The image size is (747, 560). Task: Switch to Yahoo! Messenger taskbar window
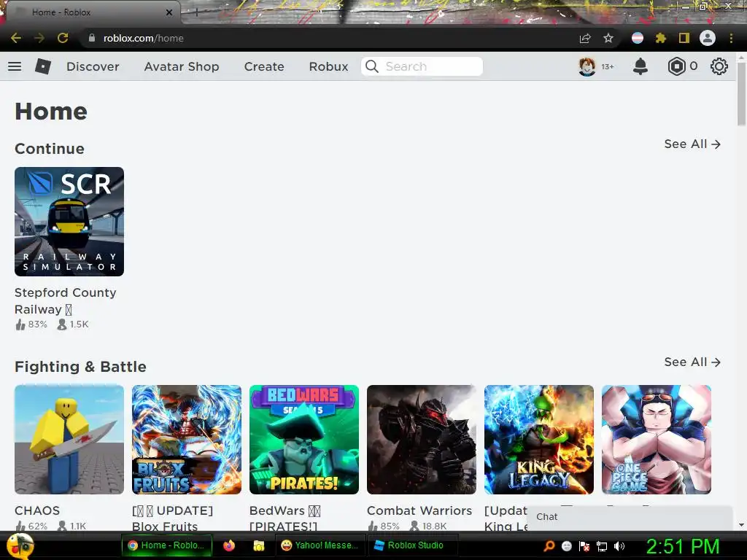coord(320,545)
